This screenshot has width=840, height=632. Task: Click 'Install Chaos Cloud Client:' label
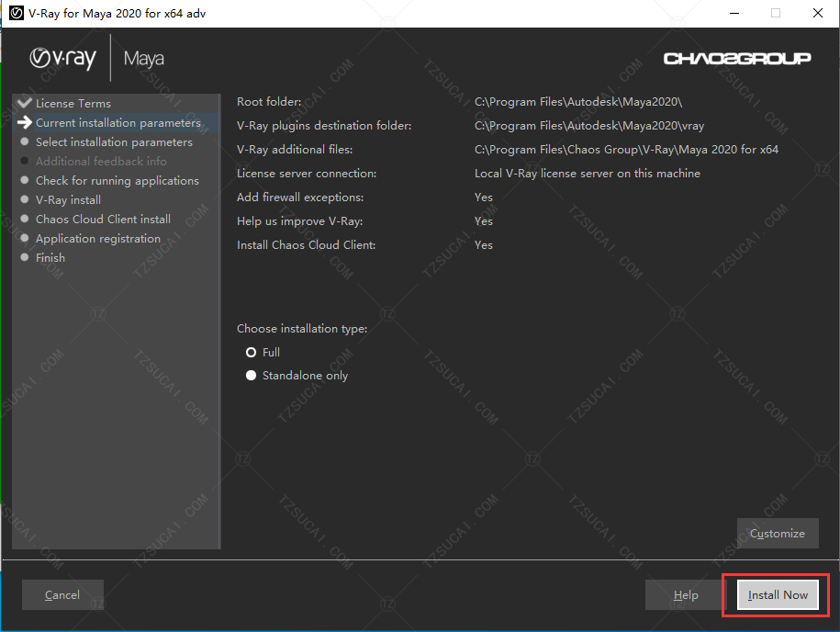307,245
